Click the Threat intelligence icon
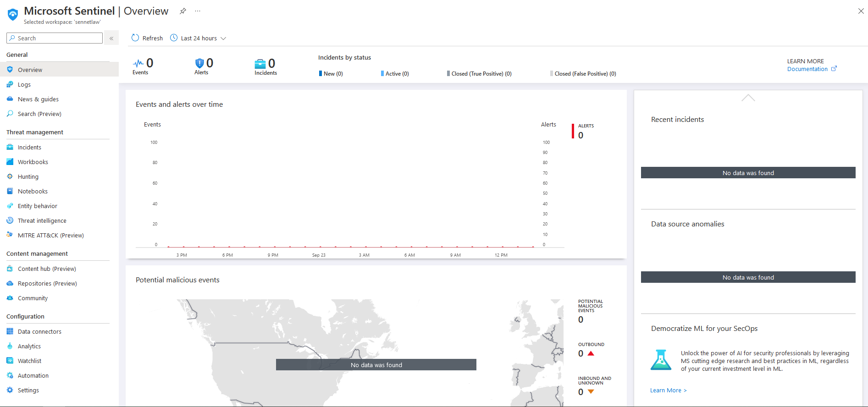 [x=10, y=220]
